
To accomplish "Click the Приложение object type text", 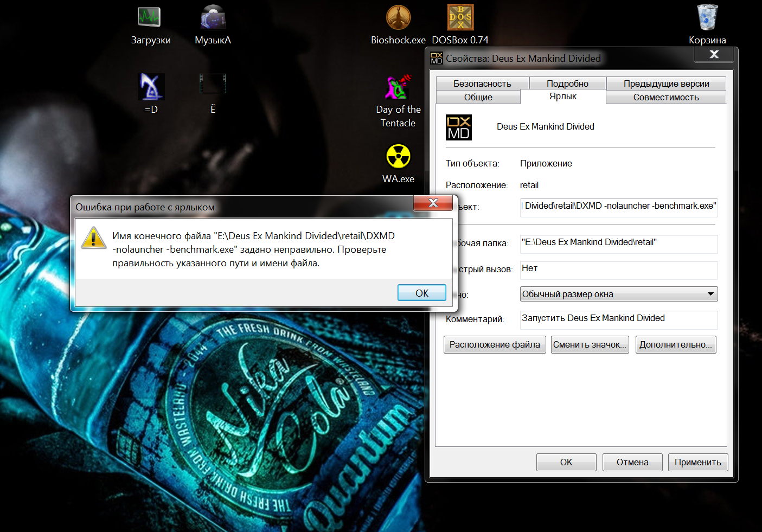I will click(546, 163).
